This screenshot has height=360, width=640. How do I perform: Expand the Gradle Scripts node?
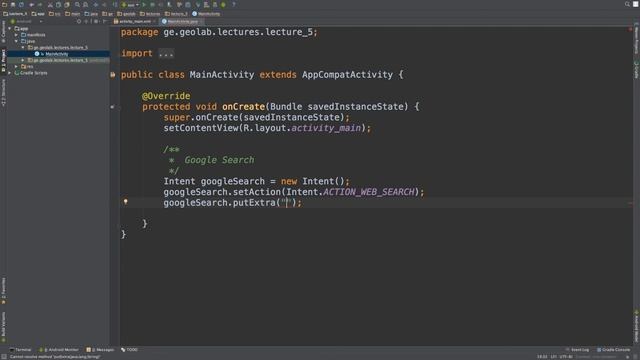[10, 73]
